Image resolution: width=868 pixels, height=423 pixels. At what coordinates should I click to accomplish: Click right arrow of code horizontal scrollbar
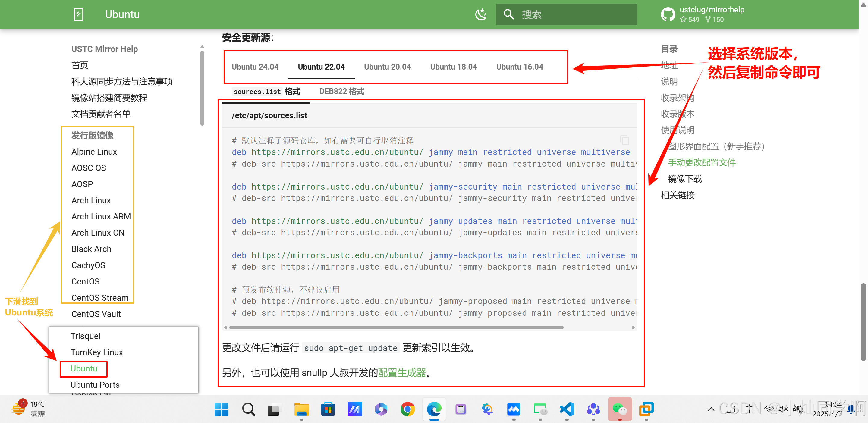pos(633,327)
